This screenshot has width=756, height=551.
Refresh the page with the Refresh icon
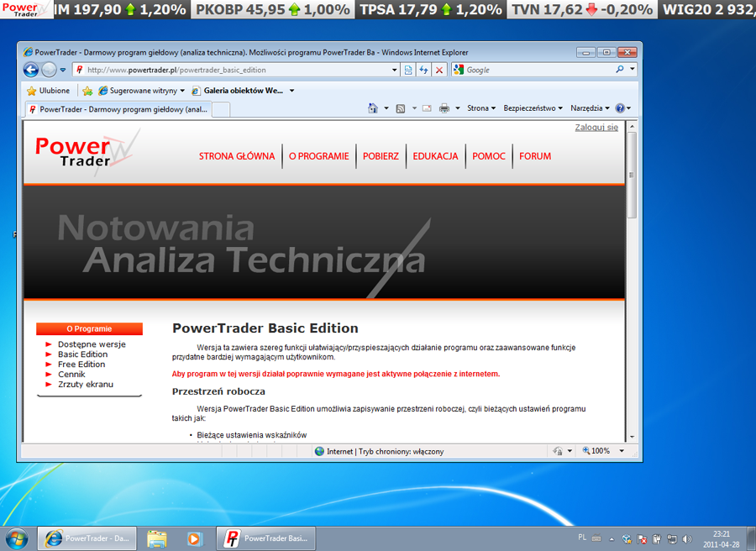(x=423, y=70)
